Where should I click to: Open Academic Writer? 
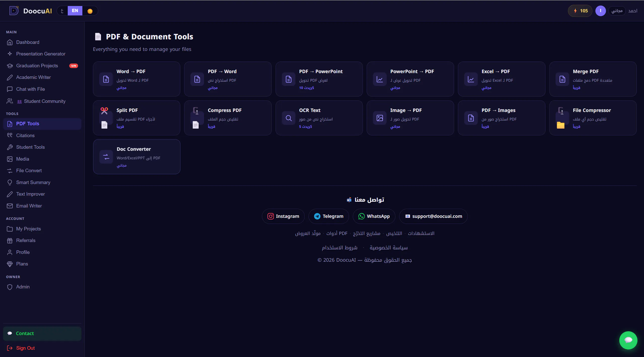point(42,77)
